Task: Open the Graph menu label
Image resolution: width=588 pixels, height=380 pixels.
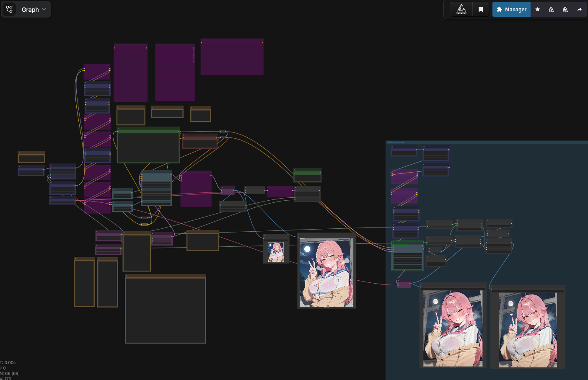Action: click(30, 10)
